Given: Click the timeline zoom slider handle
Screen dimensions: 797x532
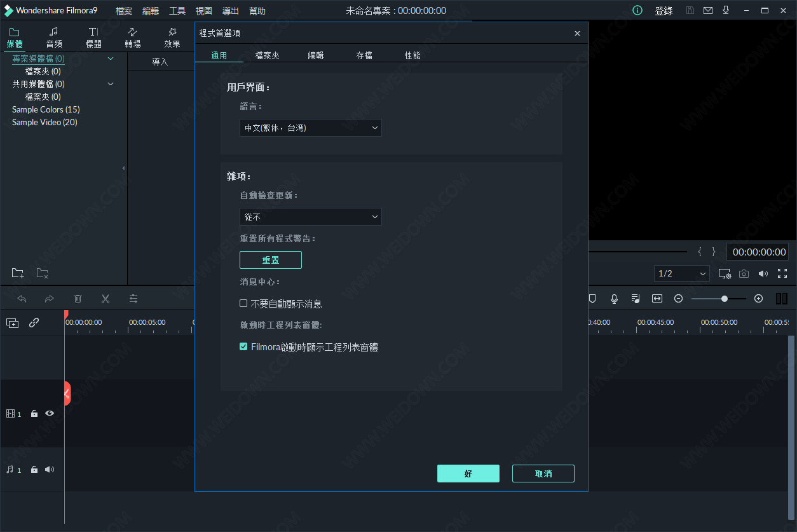Looking at the screenshot, I should point(725,298).
